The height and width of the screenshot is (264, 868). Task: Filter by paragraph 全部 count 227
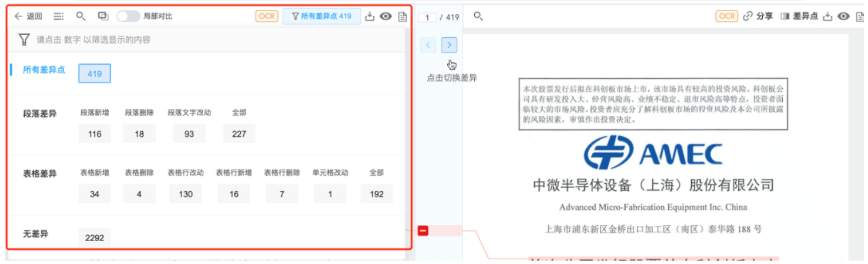[x=239, y=133]
